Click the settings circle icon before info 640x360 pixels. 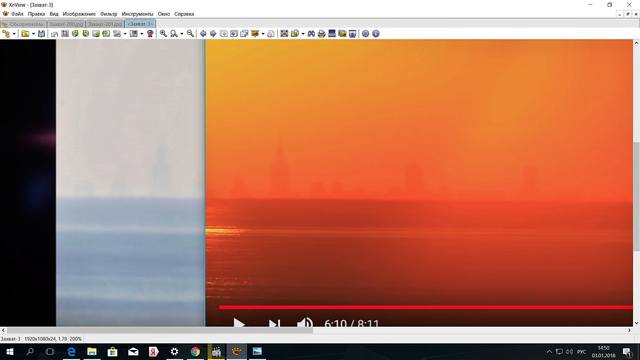point(365,34)
